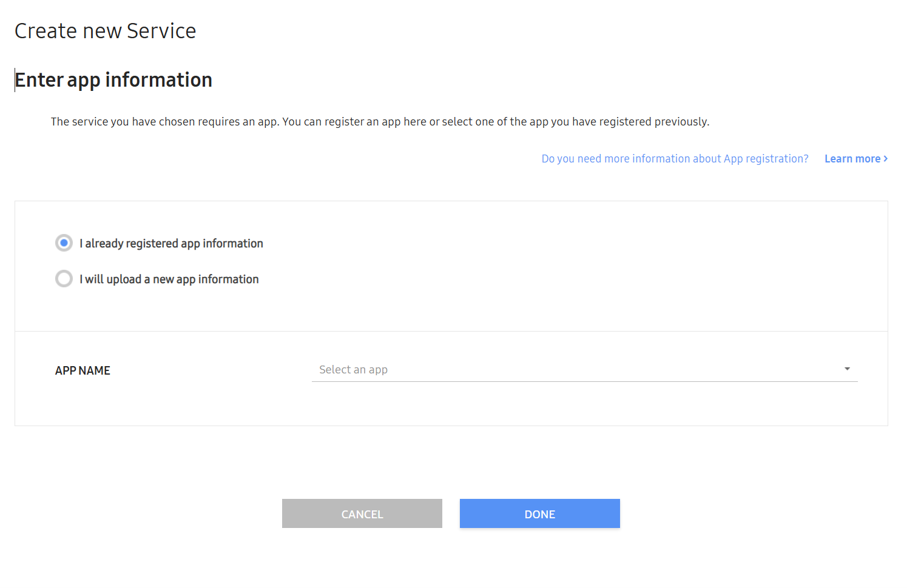Click the 'Create new Service' page title
The height and width of the screenshot is (588, 907).
[105, 31]
